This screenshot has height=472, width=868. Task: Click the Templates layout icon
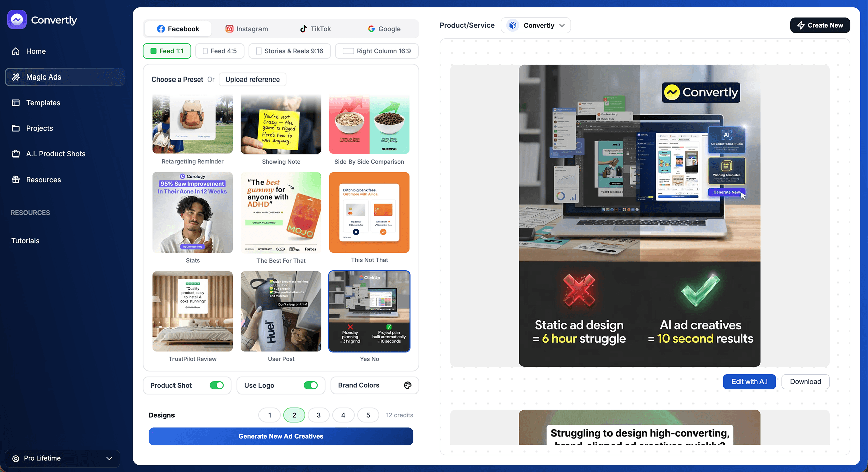tap(16, 103)
